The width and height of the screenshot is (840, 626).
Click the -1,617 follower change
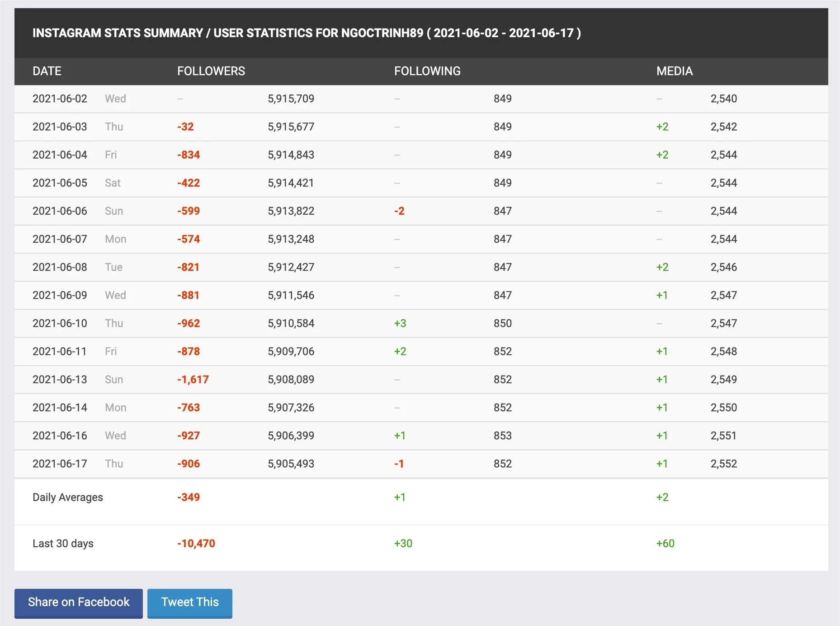[193, 379]
